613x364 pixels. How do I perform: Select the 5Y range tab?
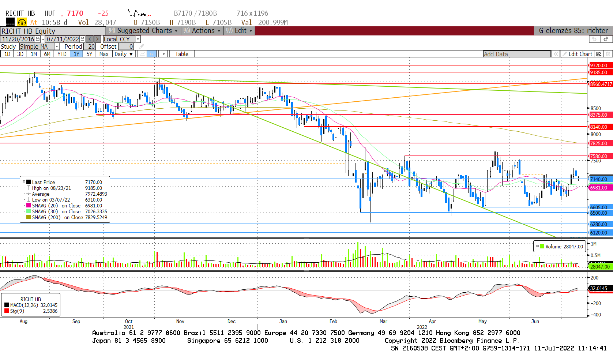coord(89,54)
